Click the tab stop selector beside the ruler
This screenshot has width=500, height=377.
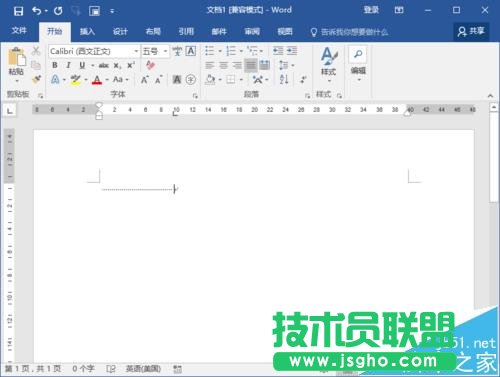coord(10,110)
